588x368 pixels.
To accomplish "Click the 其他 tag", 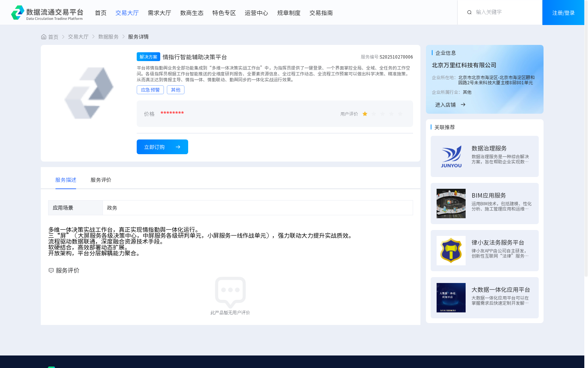I will [176, 90].
